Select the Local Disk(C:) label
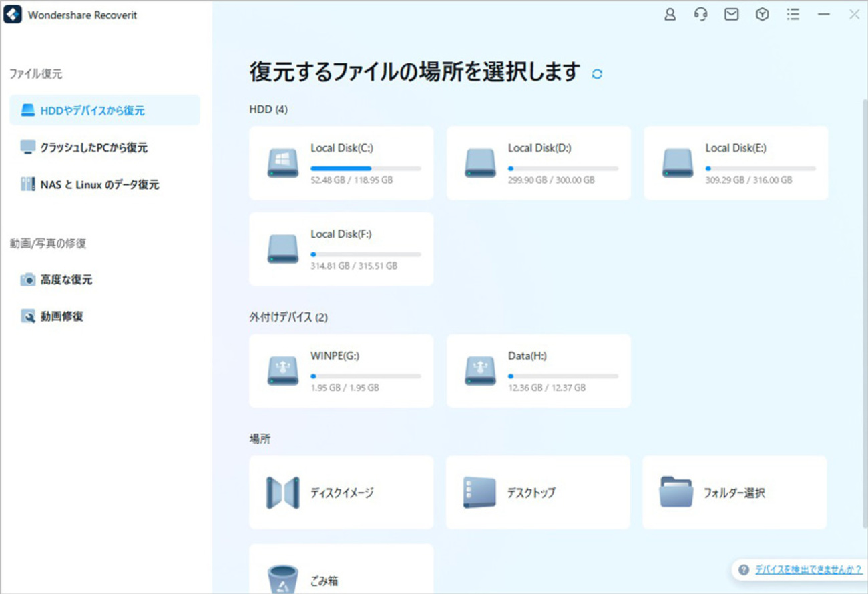 coord(342,148)
